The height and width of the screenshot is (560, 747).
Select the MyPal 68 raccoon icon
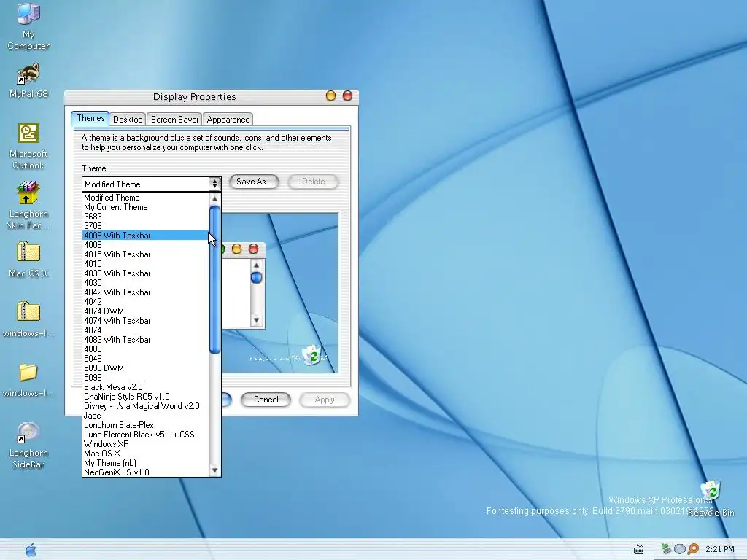(28, 80)
